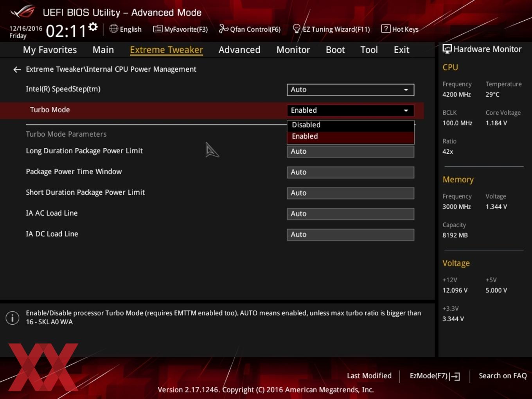Switch to the Main tab
Screen dimensions: 532x399
[x=103, y=50]
